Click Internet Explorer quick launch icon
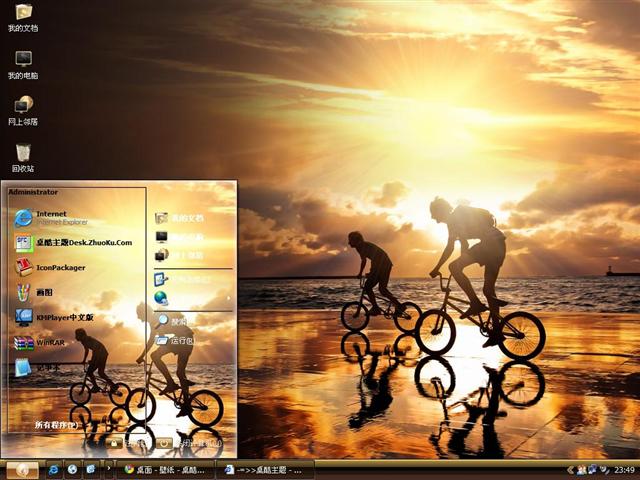This screenshot has width=640, height=480. [54, 469]
